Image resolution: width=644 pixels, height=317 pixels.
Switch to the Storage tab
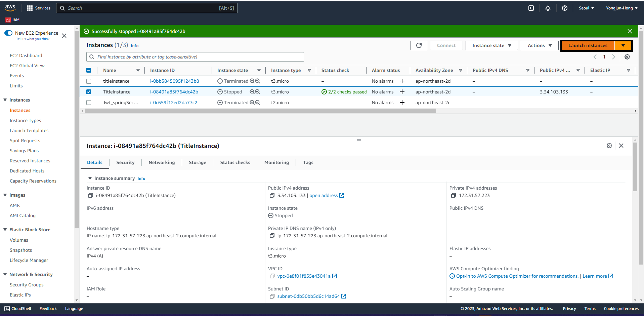tap(198, 162)
